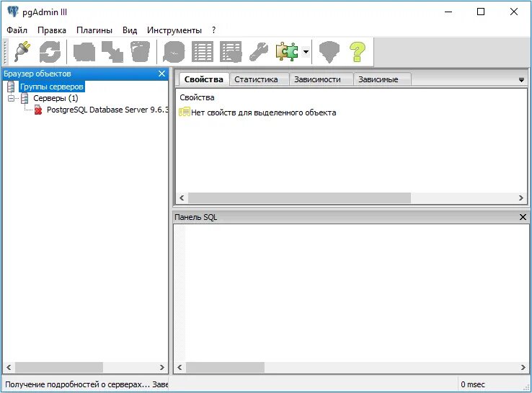
Task: Click the object properties toolbar icon
Action: (84, 52)
